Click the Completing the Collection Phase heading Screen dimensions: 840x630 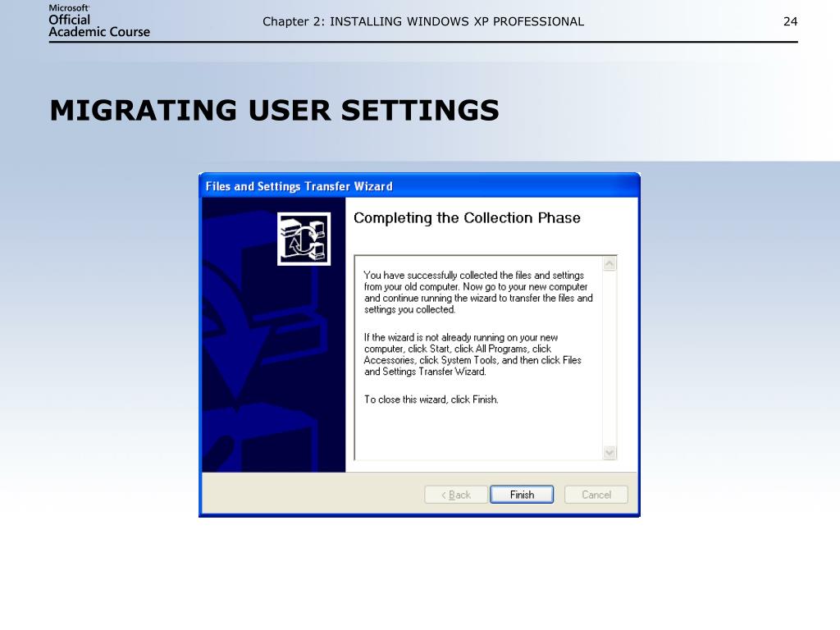click(467, 218)
